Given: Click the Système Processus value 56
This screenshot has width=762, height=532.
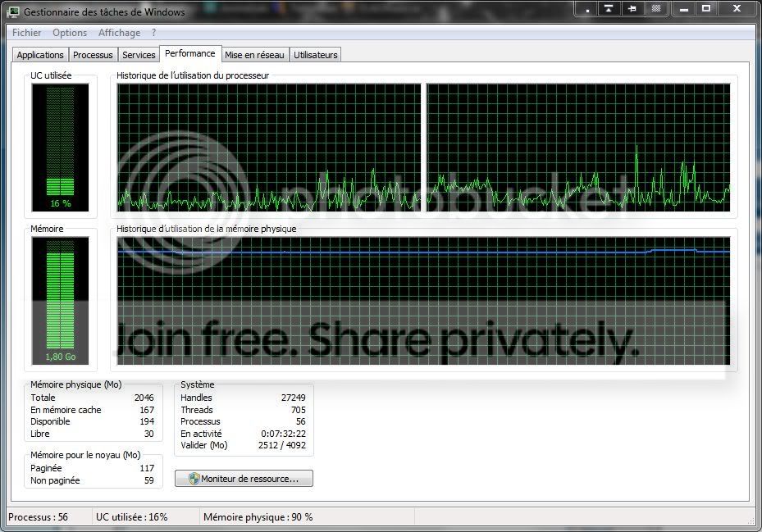Looking at the screenshot, I should click(301, 421).
